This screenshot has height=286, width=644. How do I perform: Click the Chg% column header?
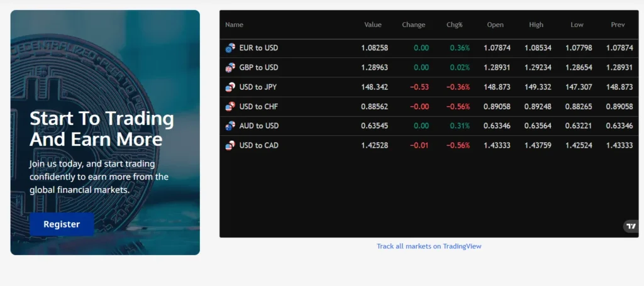454,25
